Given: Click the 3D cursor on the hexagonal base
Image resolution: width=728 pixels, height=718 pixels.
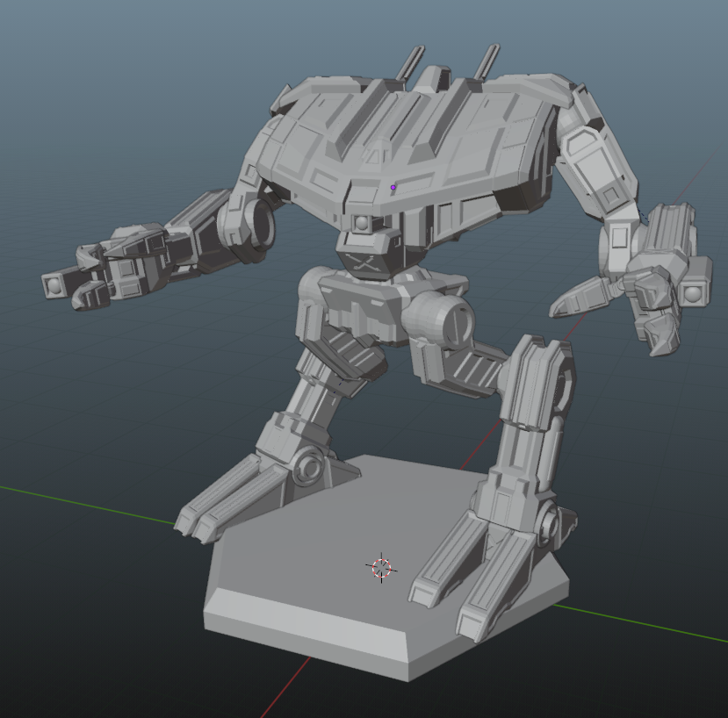Looking at the screenshot, I should (382, 568).
